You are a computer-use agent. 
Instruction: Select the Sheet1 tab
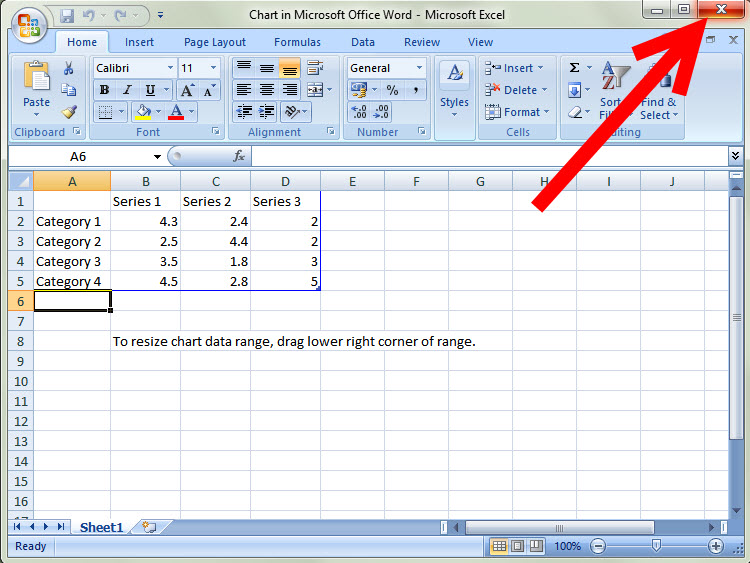[x=101, y=528]
